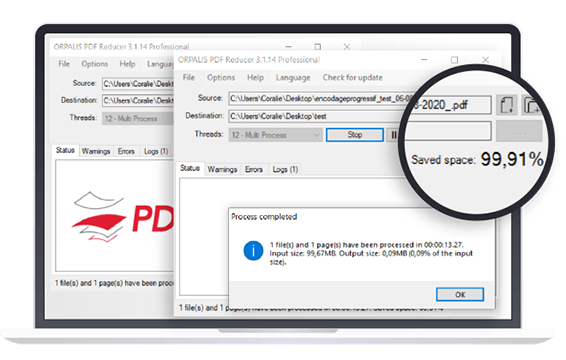566x360 pixels.
Task: Click the browse source file icon in the magnified circle
Action: 507,105
